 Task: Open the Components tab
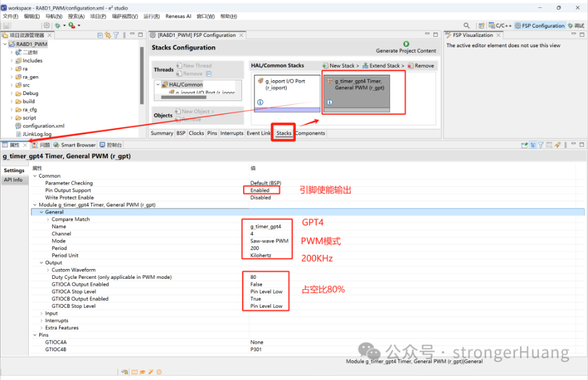pyautogui.click(x=310, y=133)
